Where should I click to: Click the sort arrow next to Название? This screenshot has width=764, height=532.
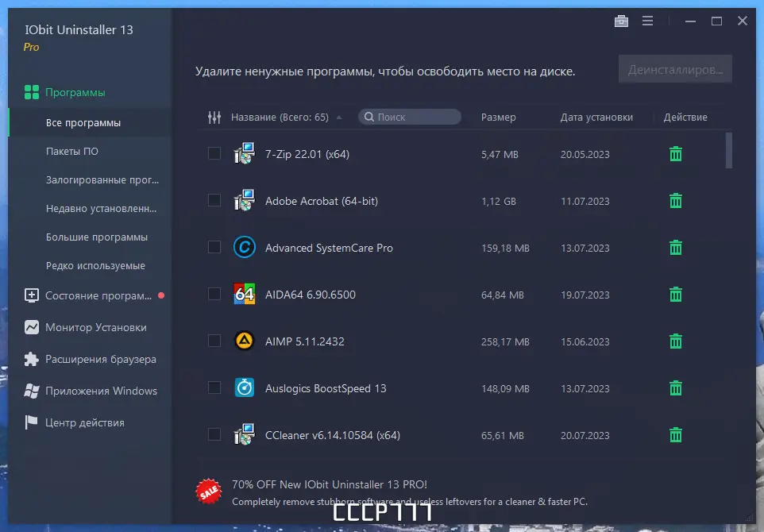tap(339, 118)
